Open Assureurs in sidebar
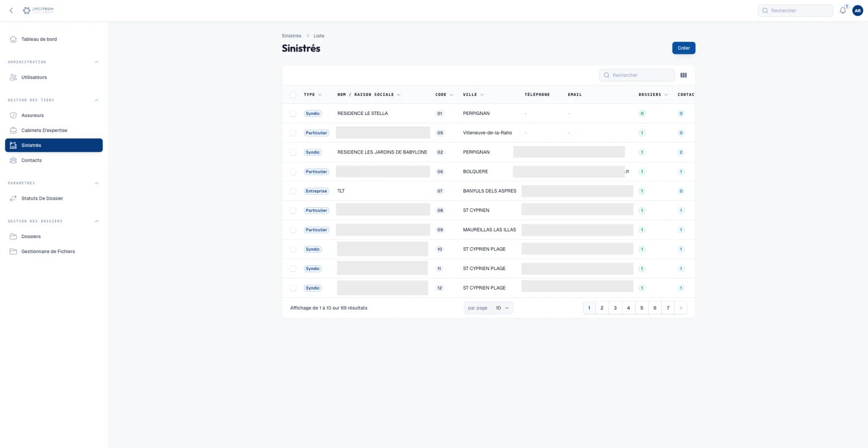This screenshot has width=868, height=448. pos(54,115)
